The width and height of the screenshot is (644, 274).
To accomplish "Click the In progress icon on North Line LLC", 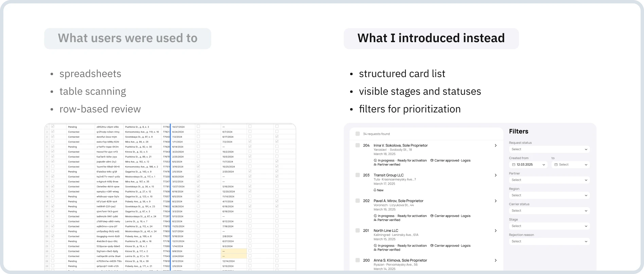I will (375, 245).
